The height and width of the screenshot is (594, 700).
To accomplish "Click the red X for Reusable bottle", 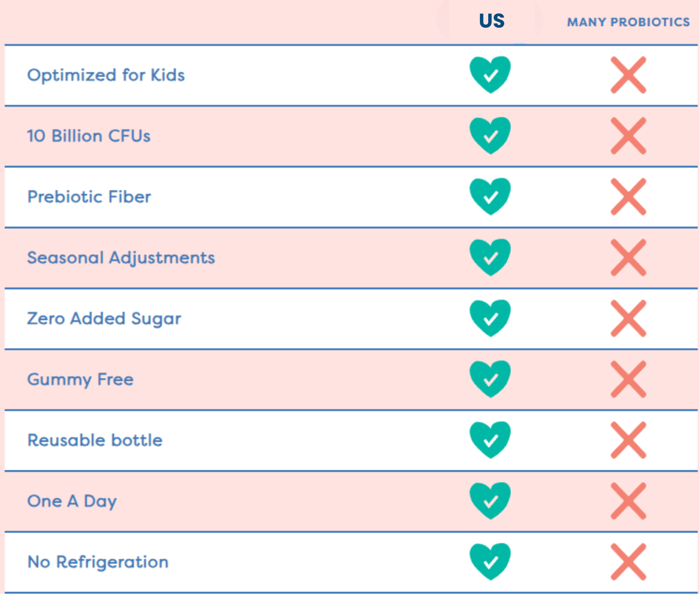I will click(628, 440).
